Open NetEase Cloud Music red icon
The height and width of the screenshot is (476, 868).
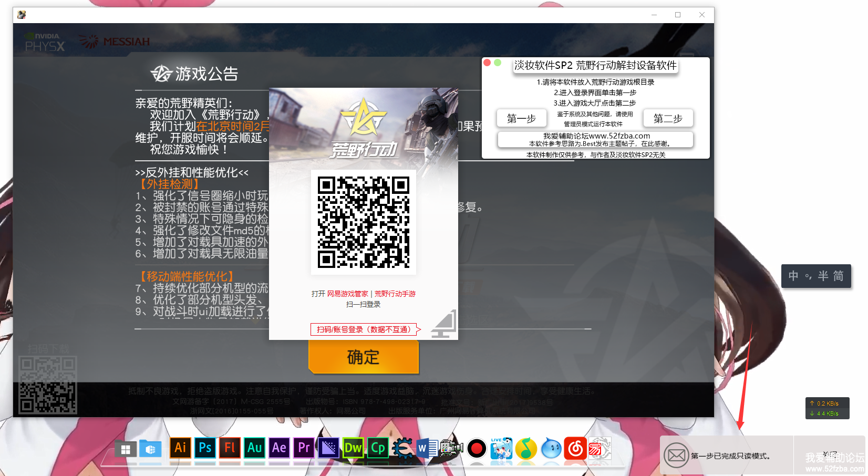pos(575,448)
